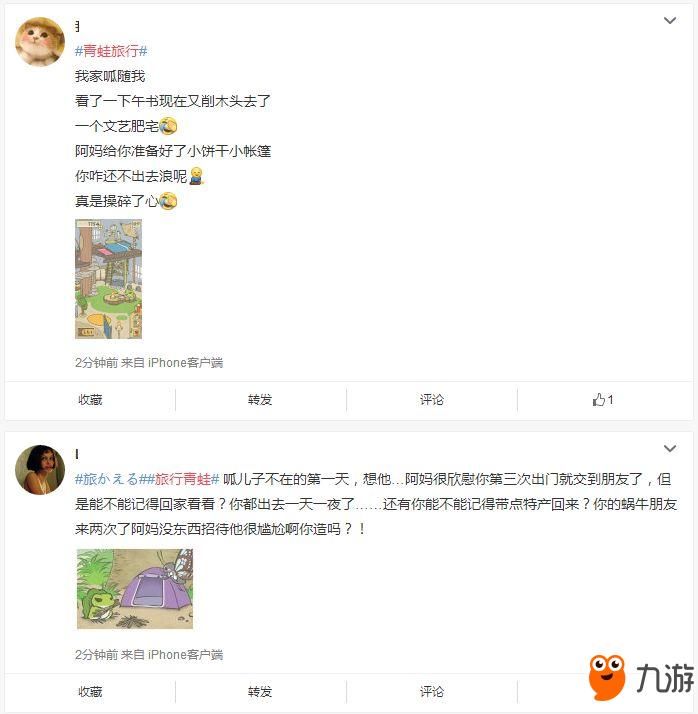Click 转发 under the first post
This screenshot has height=714, width=698.
point(260,400)
